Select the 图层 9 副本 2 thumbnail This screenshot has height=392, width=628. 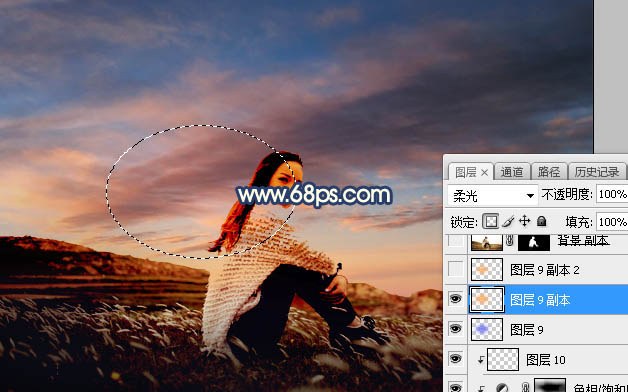tap(487, 269)
